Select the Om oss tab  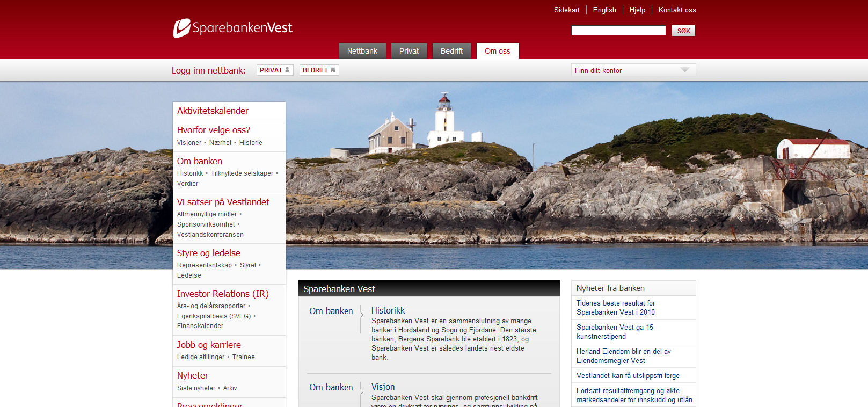498,51
